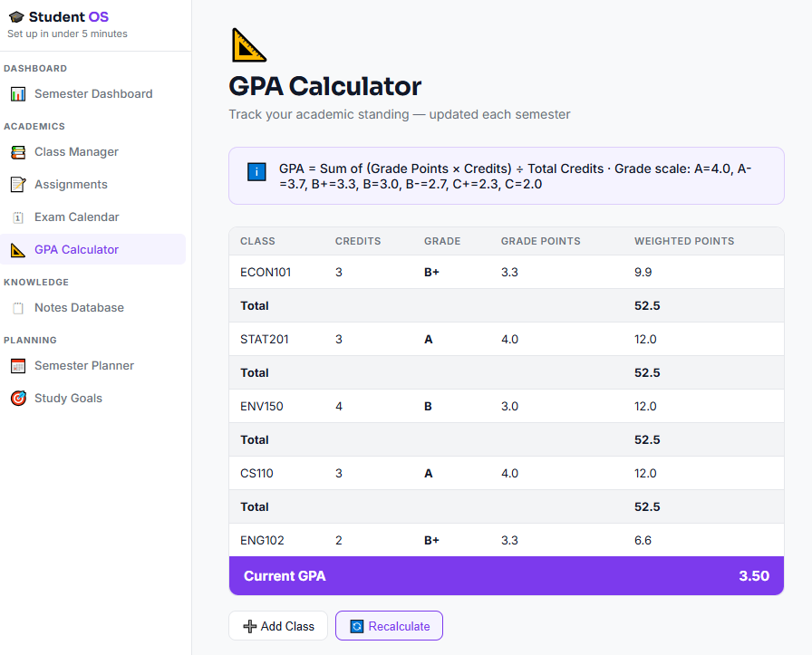The image size is (812, 655).
Task: Select the ENV150 class cell
Action: (262, 407)
